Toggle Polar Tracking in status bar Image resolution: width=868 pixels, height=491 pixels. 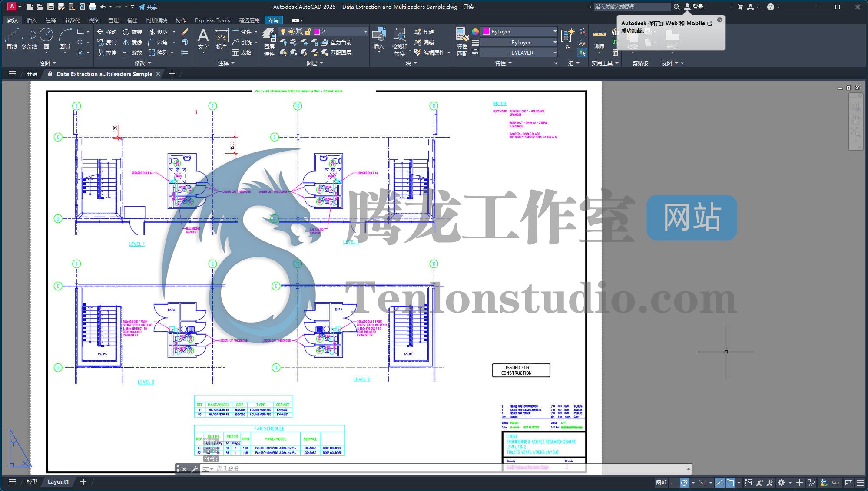685,483
